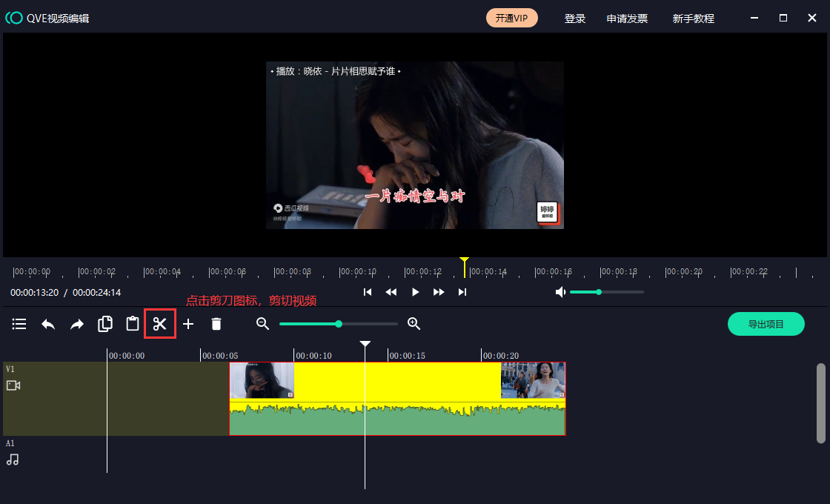Open the 申请发票 invoice request
Viewport: 830px width, 504px height.
[x=627, y=19]
